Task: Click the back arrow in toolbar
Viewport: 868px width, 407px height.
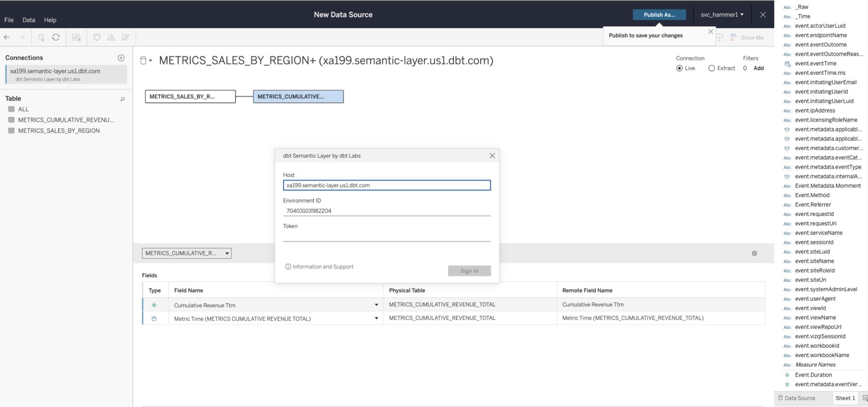Action: coord(7,37)
